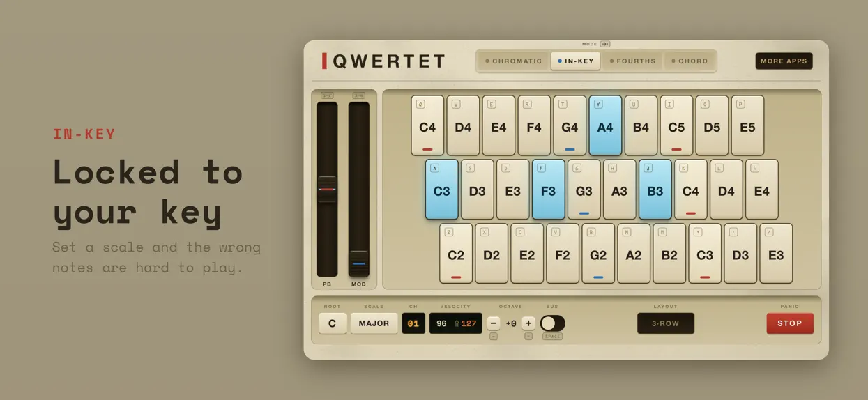The image size is (868, 400).
Task: Select the In-Key mode tab
Action: pyautogui.click(x=575, y=61)
